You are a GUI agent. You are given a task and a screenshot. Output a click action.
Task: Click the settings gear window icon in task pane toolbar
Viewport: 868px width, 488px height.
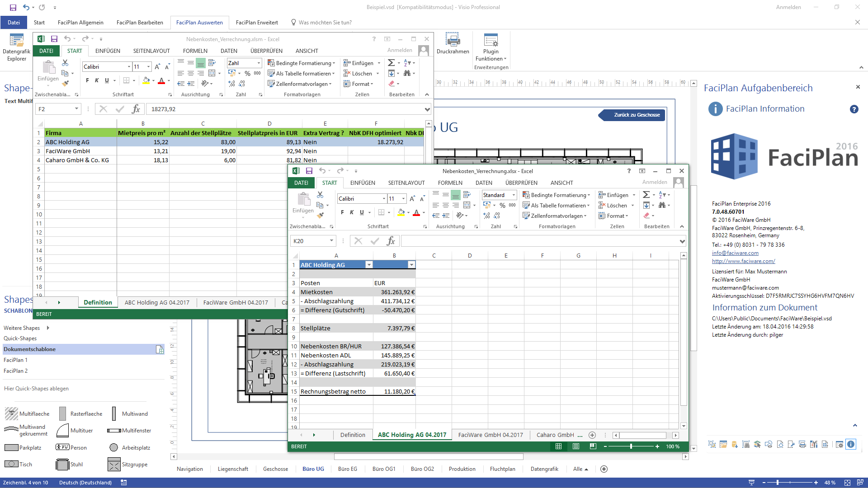(840, 444)
